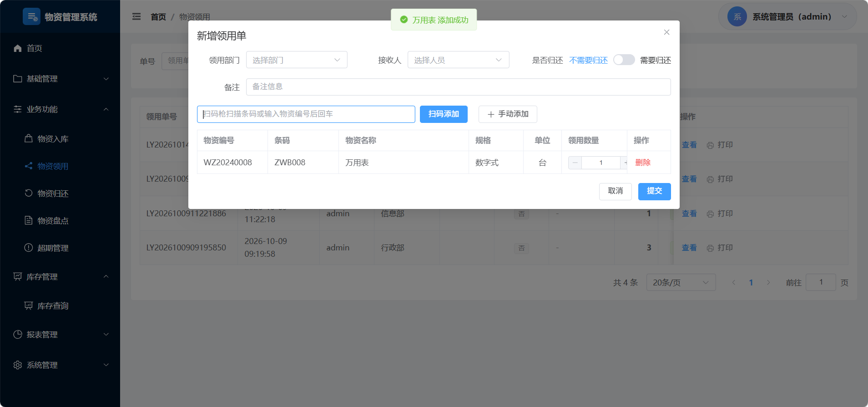
Task: Click the admin avatar icon
Action: click(737, 17)
